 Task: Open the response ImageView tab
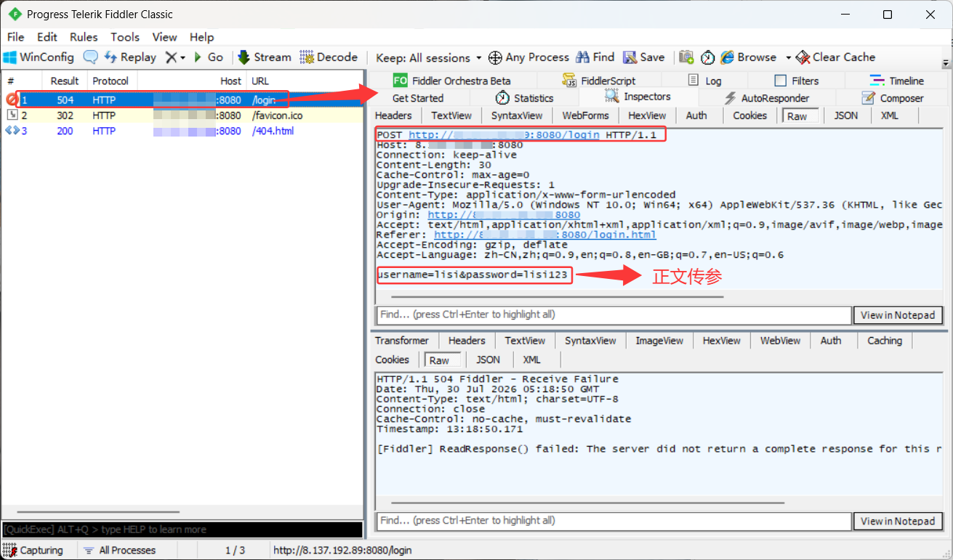coord(659,341)
